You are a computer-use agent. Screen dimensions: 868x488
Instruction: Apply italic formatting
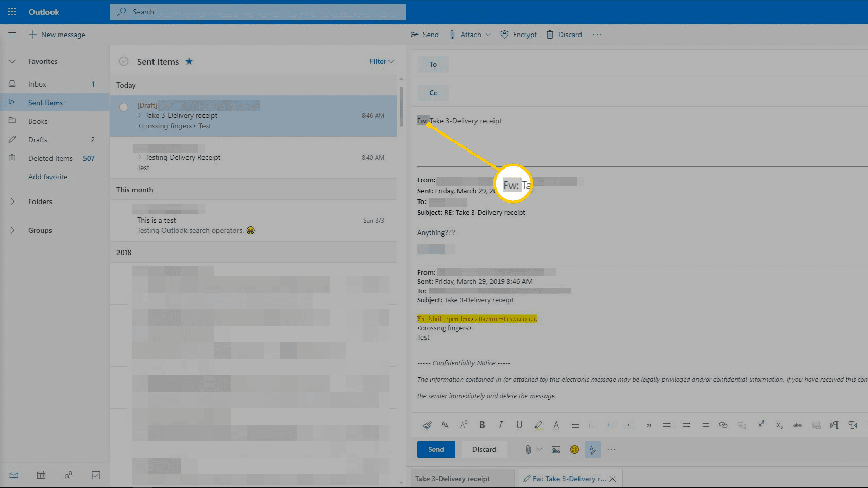click(500, 425)
